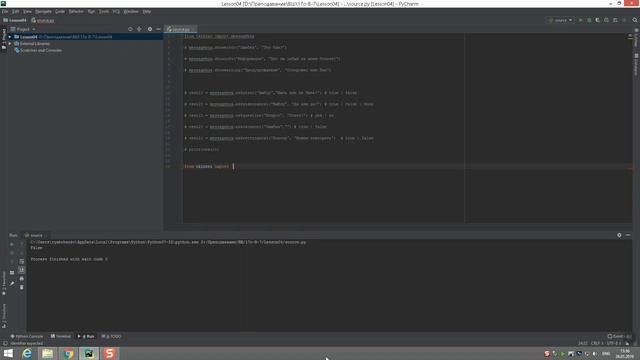
Task: Toggle the 1: Project side tab
Action: pos(4,39)
